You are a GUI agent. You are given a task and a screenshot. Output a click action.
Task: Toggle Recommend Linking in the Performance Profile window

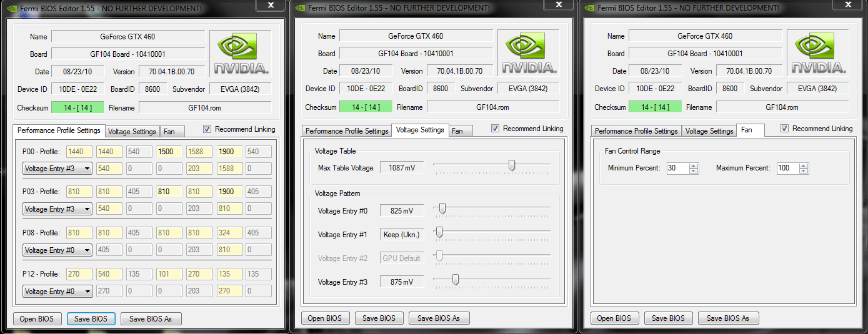207,129
